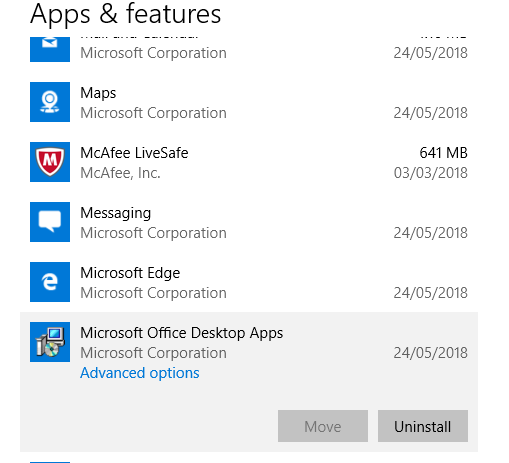Open Advanced options for Office Desktop Apps
Screen dimensions: 509x463
pos(140,373)
